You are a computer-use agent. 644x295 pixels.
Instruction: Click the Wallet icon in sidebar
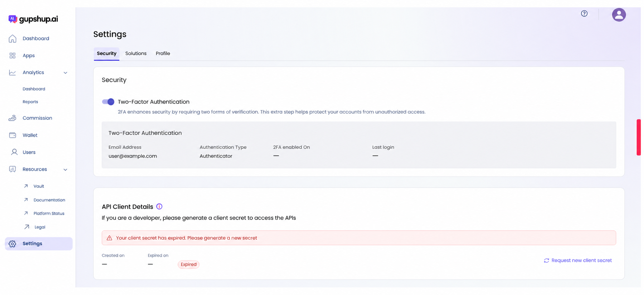coord(13,135)
